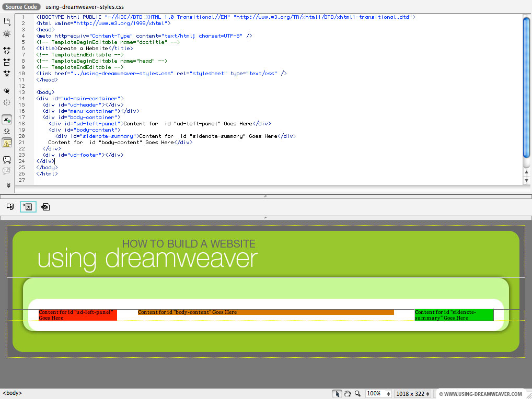The image size is (532, 399).
Task: Click the "using dreamweaver" header banner text
Action: pos(147,259)
